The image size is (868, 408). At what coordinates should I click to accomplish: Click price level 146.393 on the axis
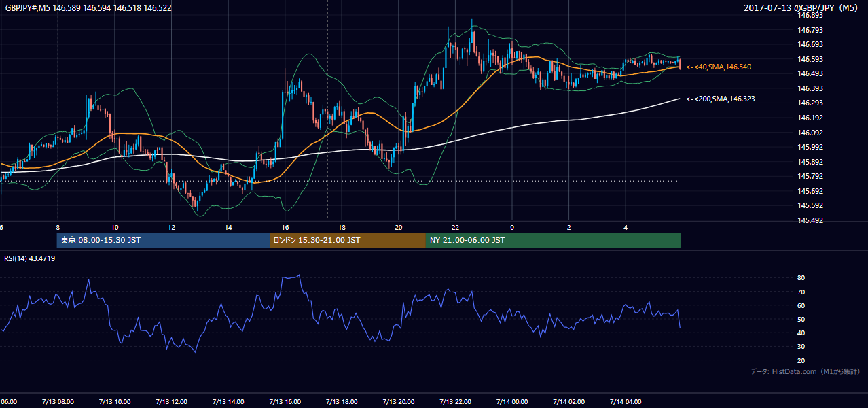[x=810, y=88]
